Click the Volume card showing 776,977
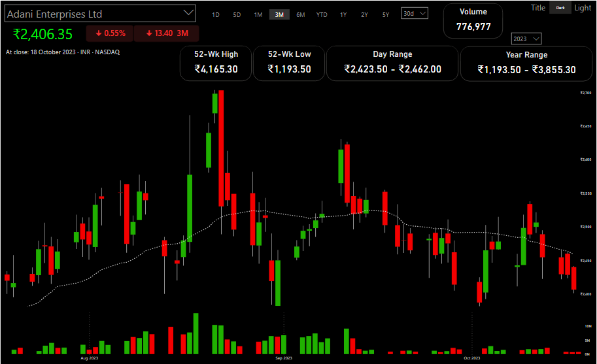This screenshot has height=364, width=597. [473, 20]
